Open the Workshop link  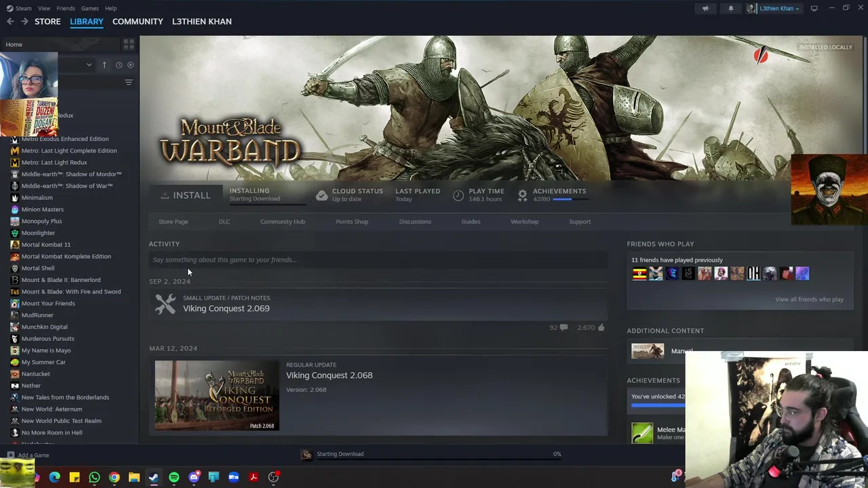point(524,222)
